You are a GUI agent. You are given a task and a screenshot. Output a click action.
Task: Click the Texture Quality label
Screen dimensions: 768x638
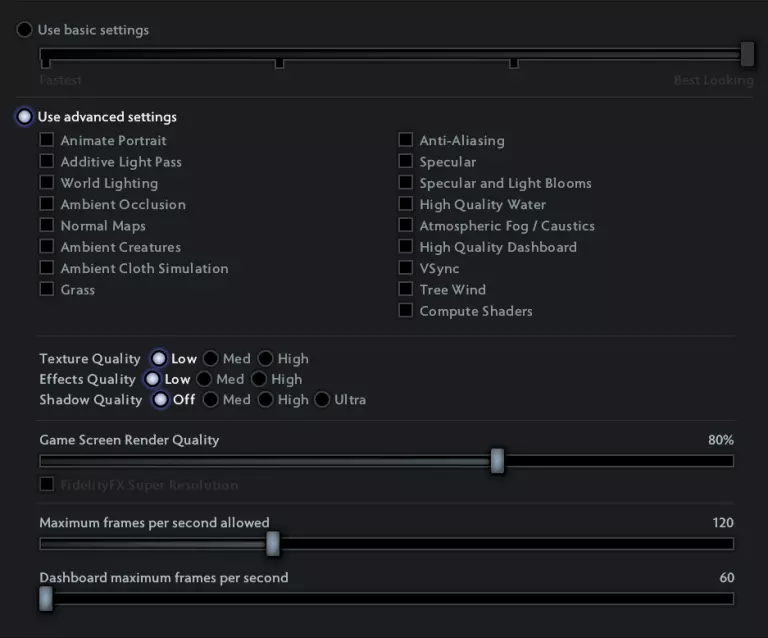(90, 359)
